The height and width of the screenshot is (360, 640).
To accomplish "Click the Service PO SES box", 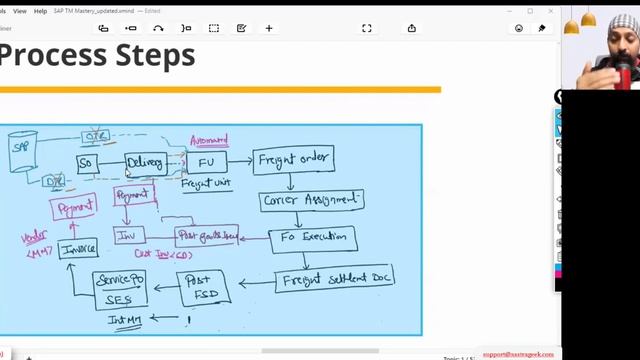I will pos(120,290).
